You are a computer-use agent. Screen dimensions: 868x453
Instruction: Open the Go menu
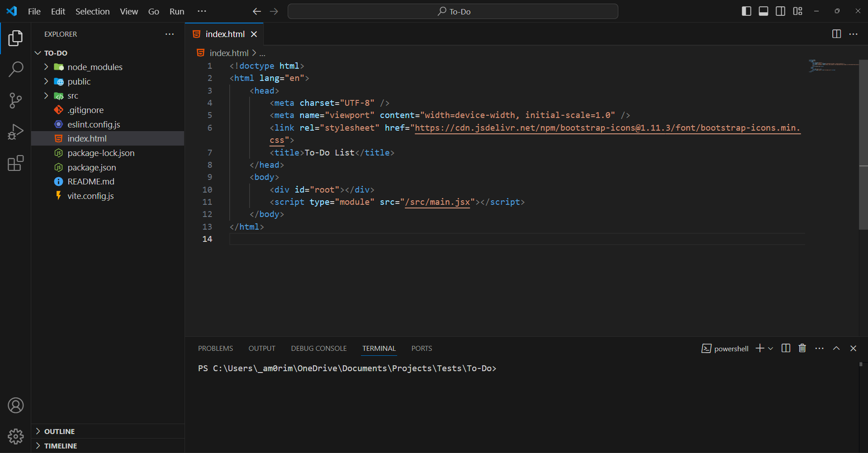pyautogui.click(x=154, y=11)
